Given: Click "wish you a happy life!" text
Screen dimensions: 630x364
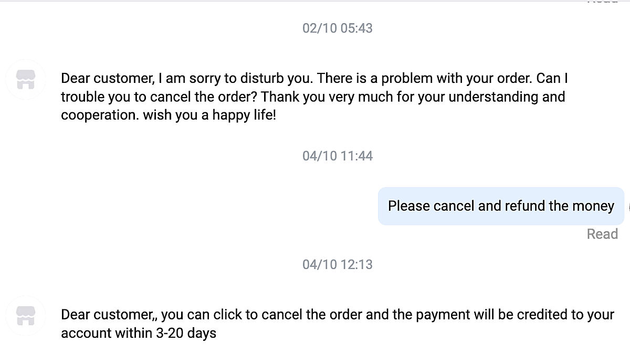Looking at the screenshot, I should (x=209, y=115).
